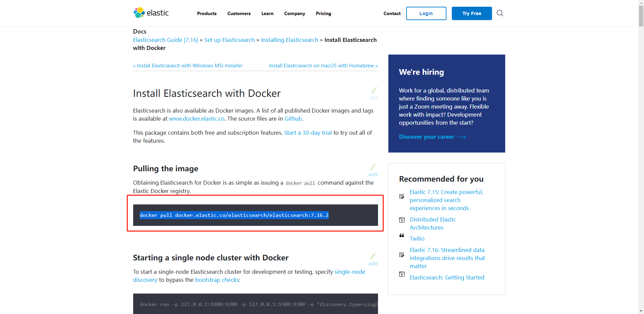Open Elastic 7.16 Streamlined data integrations article

coord(447,258)
